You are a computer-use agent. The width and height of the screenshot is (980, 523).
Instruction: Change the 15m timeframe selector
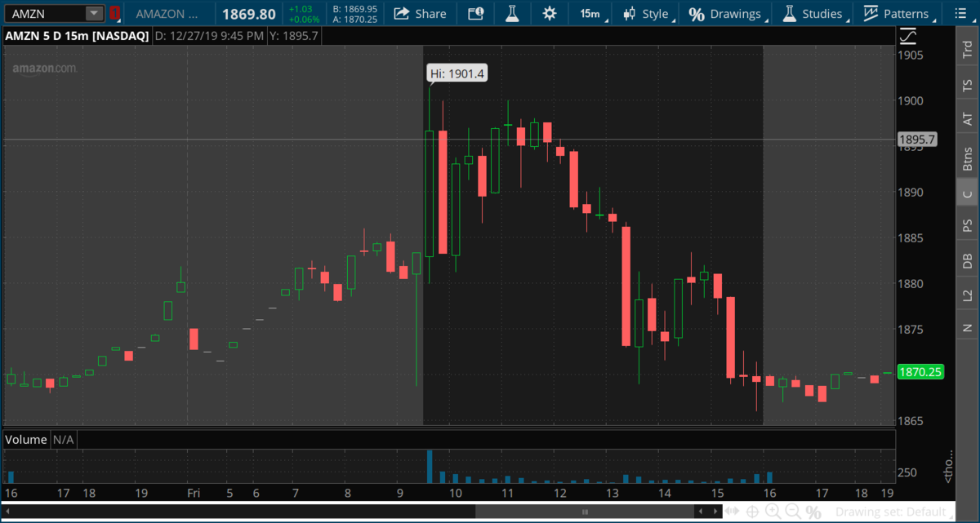point(589,13)
